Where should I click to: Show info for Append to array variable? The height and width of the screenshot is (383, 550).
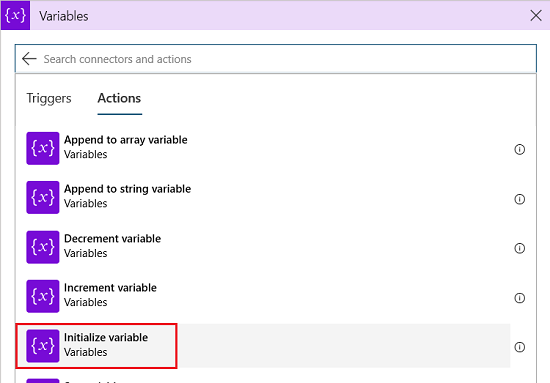pos(519,149)
